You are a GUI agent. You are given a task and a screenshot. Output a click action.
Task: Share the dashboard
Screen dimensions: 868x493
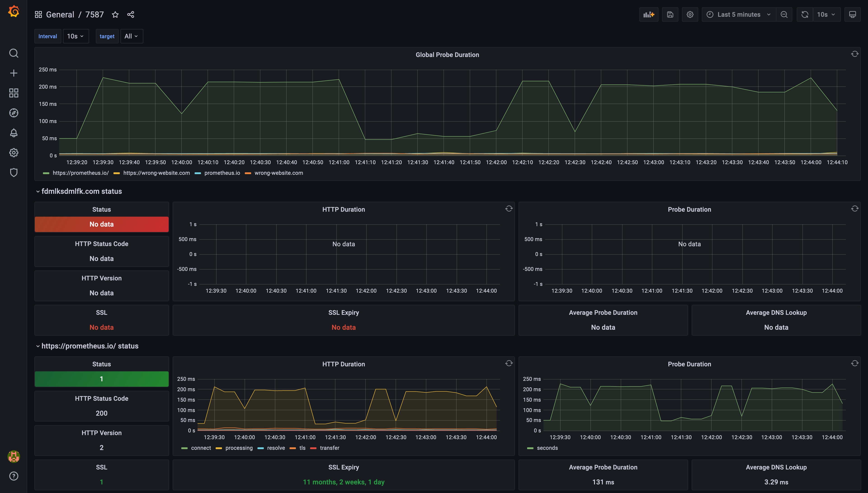(130, 14)
